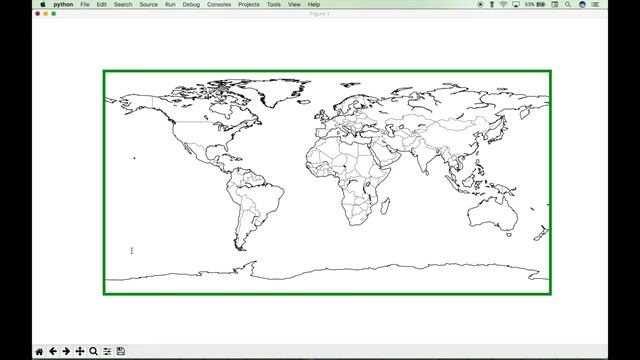Open Configure subplots settings
This screenshot has height=360, width=640.
pyautogui.click(x=107, y=351)
